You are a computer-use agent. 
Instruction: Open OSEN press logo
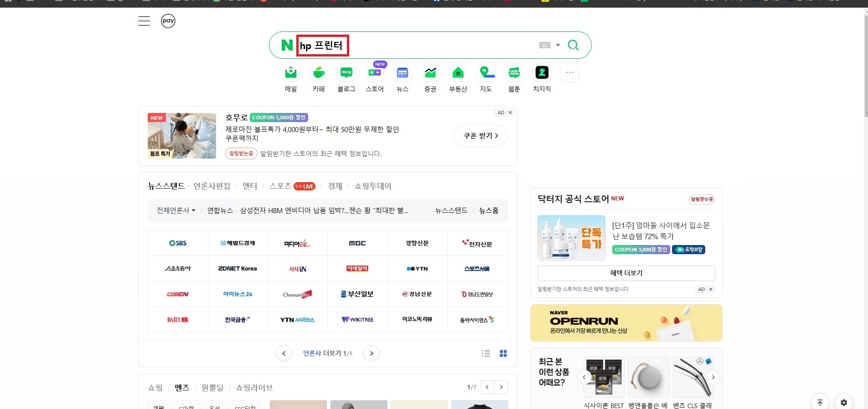coord(178,294)
